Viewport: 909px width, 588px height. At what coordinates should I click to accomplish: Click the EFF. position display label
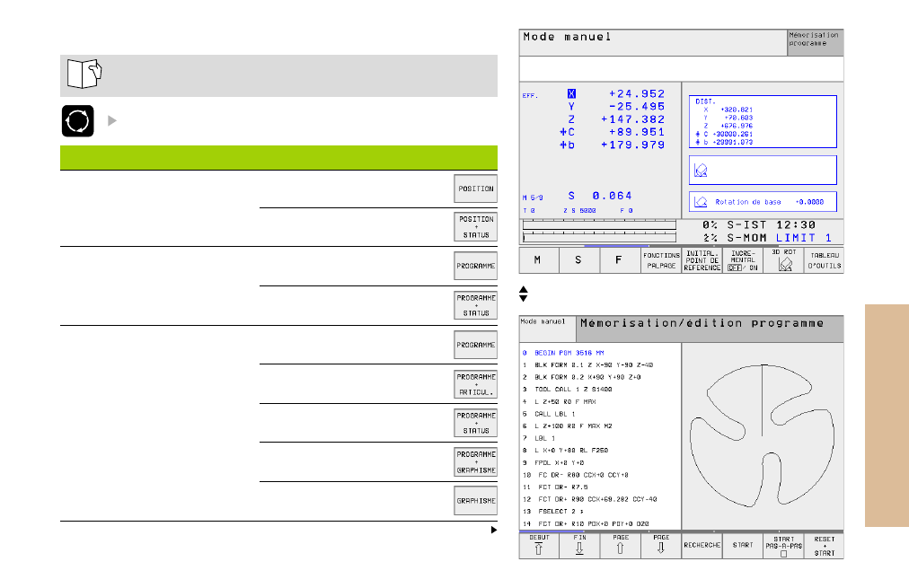[x=530, y=96]
